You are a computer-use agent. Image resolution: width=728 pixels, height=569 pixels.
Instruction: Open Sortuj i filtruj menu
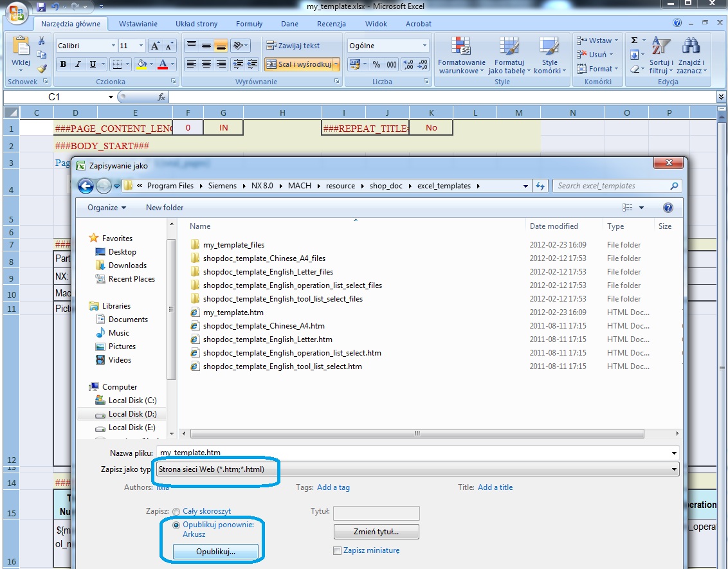[661, 55]
